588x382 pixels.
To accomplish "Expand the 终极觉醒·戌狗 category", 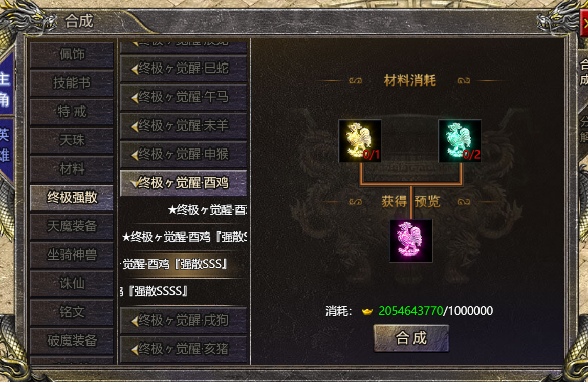I will point(183,321).
